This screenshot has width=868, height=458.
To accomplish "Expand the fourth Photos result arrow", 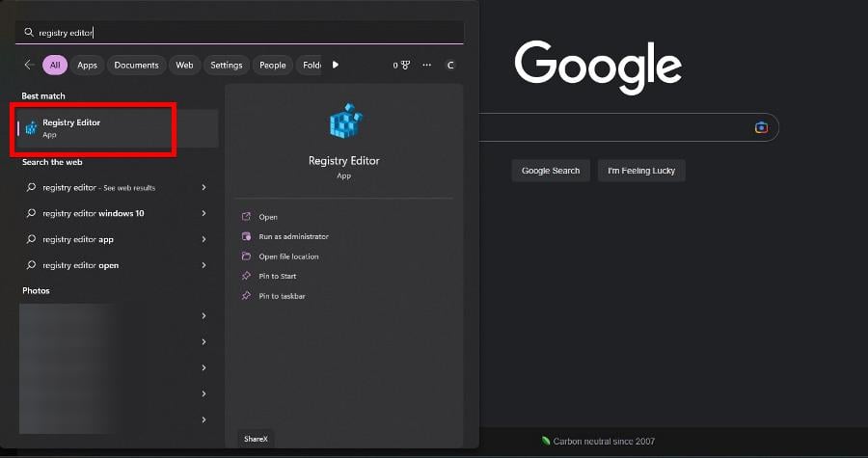I will 203,393.
